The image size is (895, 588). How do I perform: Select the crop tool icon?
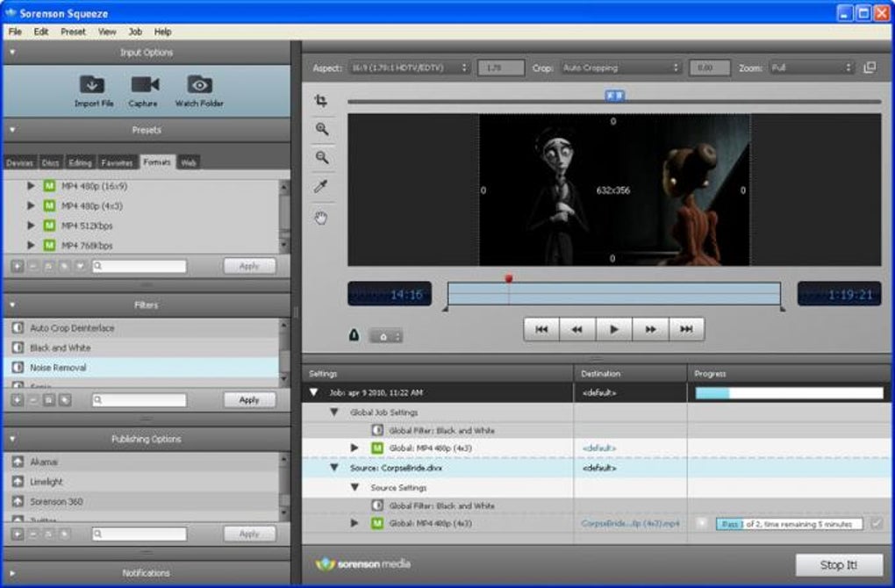point(321,101)
